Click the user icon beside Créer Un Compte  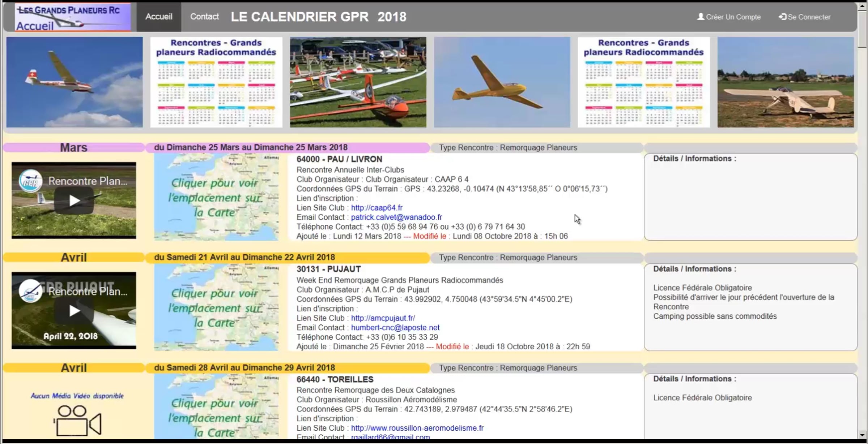(x=701, y=17)
